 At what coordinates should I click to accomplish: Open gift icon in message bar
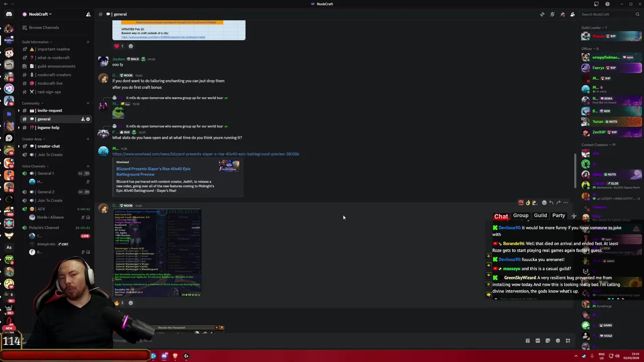pos(527,341)
